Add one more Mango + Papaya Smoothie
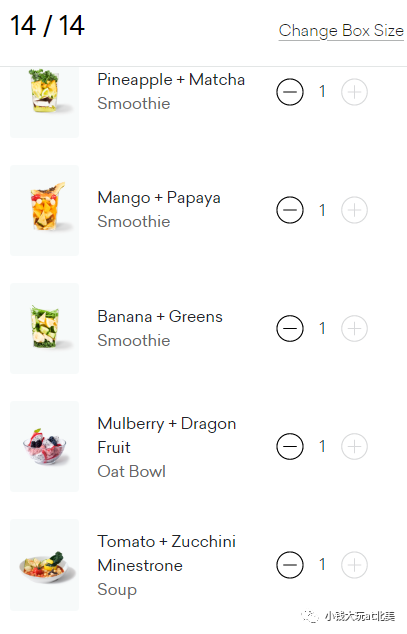Viewport: 407px width, 634px height. [x=354, y=210]
